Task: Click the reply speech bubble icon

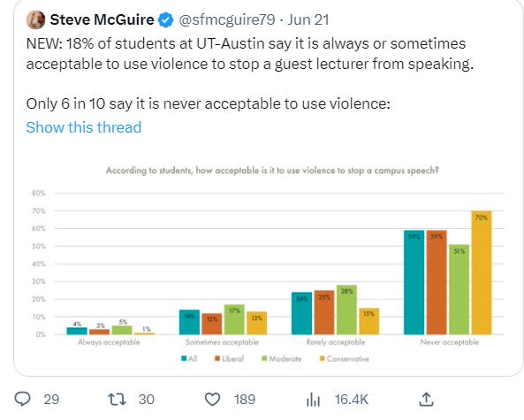Action: (x=22, y=399)
